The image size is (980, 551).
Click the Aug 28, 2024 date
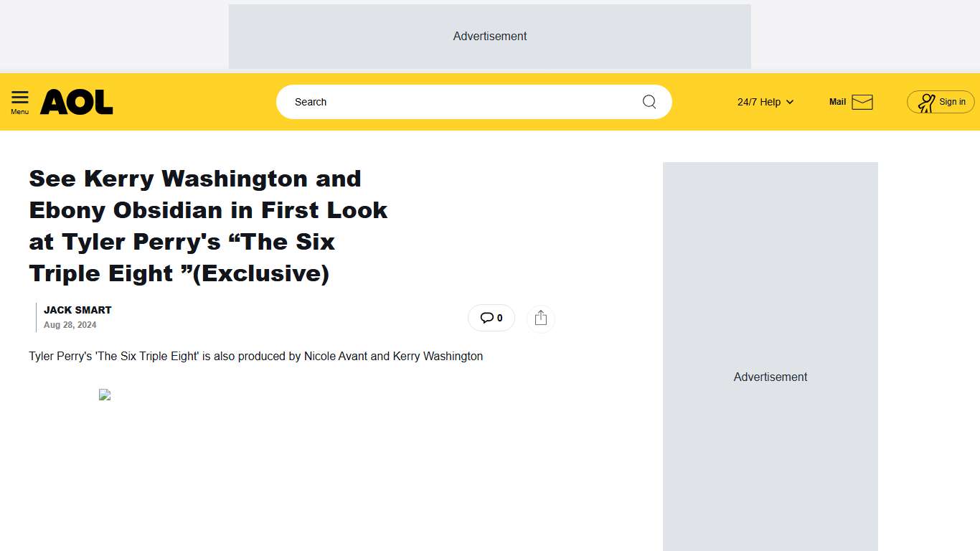point(70,325)
